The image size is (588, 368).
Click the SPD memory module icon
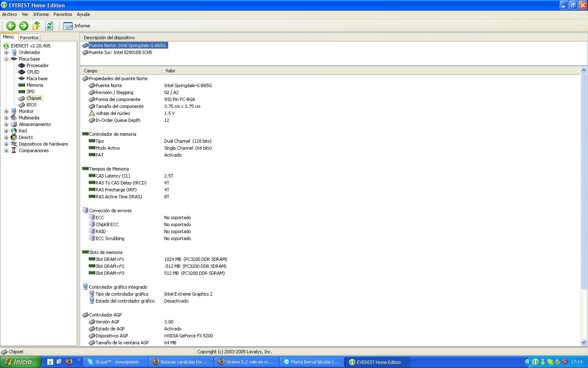pos(22,92)
